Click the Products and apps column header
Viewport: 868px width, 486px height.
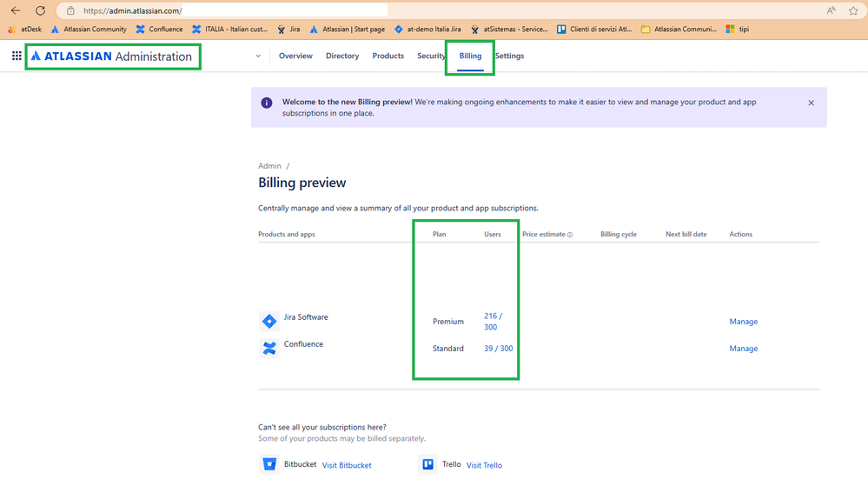286,235
